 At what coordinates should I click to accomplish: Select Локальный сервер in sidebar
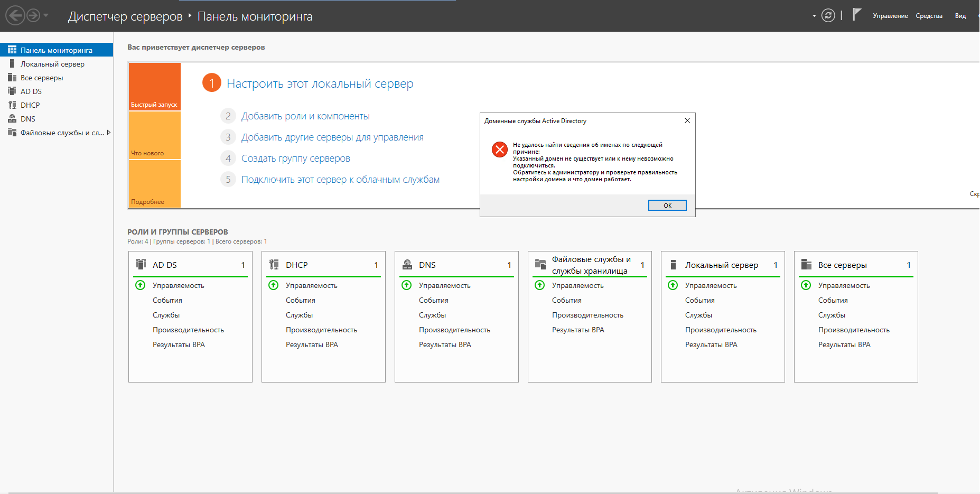(57, 64)
